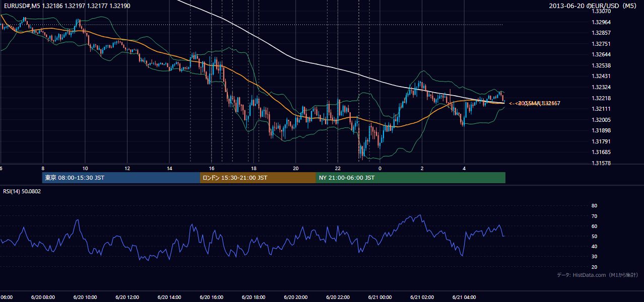Viewport: 644px width, 302px height.
Task: Click RSI scale label 30
Action: tap(594, 257)
